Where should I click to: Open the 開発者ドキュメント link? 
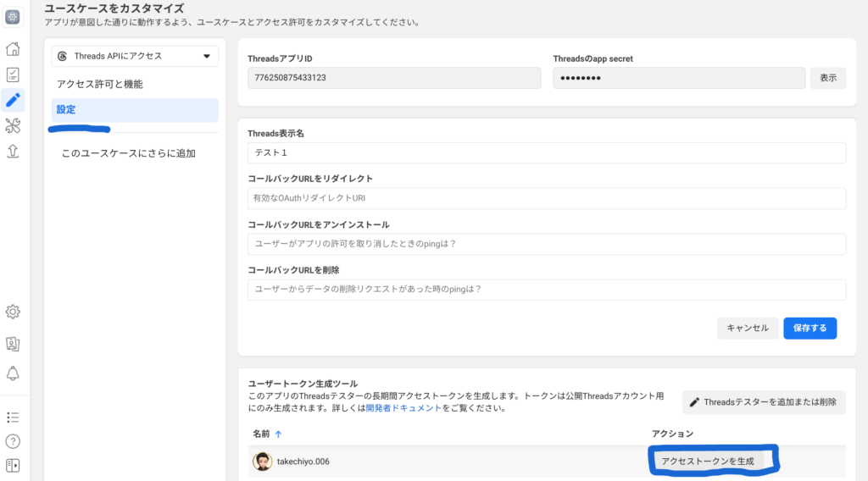click(403, 408)
